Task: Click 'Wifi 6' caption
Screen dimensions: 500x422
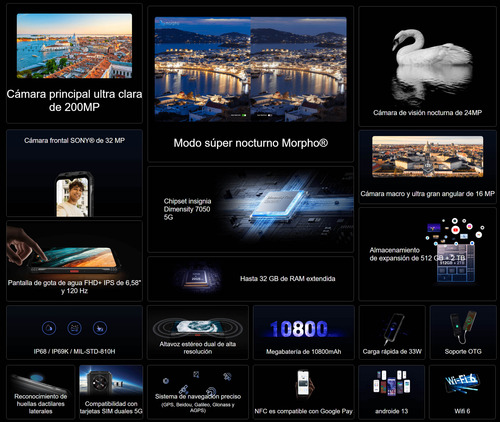Action: (462, 411)
